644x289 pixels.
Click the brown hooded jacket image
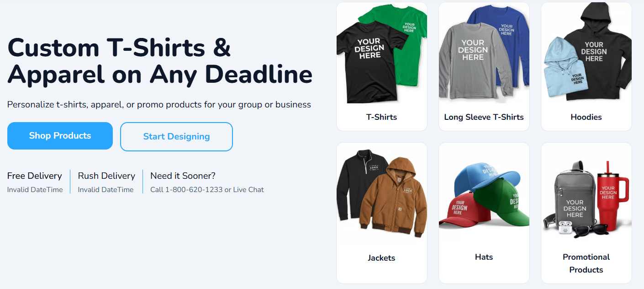click(387, 197)
